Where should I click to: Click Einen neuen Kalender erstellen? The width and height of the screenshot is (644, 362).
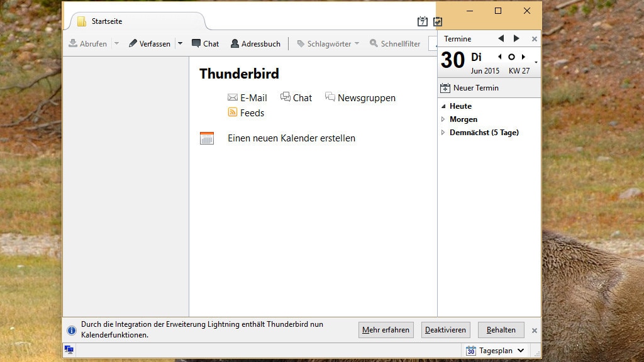292,138
